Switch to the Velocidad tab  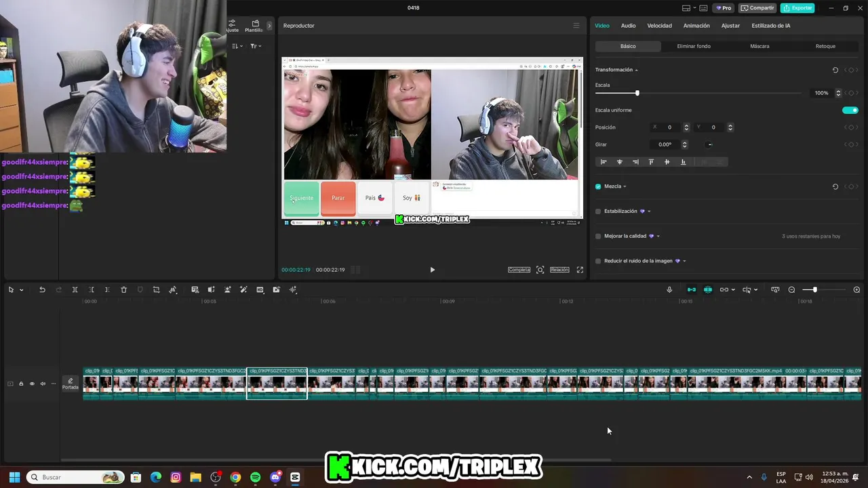tap(659, 26)
